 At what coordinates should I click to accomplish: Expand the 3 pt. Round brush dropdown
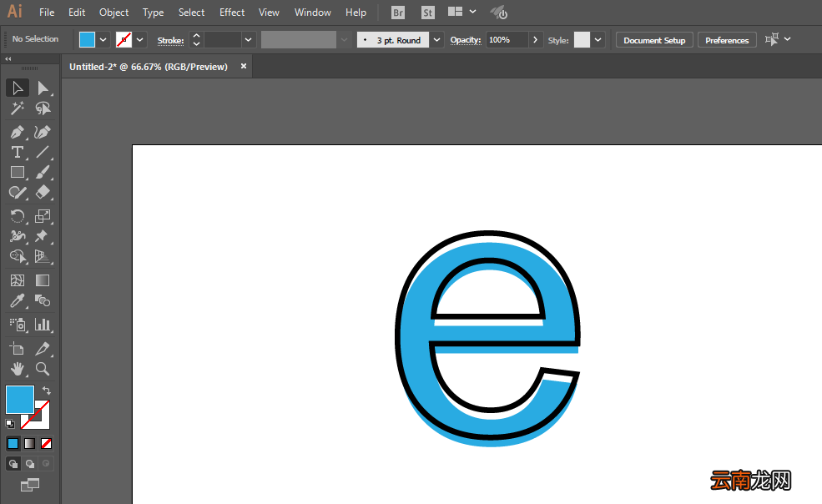tap(436, 40)
